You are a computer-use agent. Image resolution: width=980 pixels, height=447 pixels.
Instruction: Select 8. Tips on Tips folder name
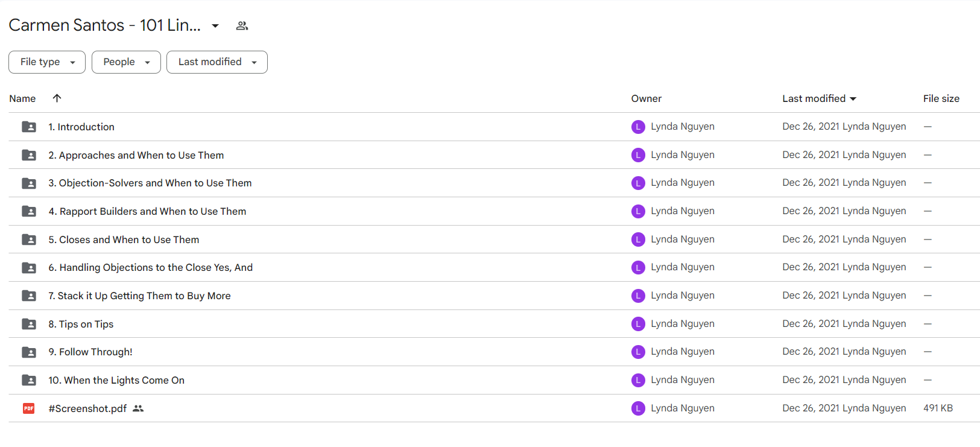(81, 324)
